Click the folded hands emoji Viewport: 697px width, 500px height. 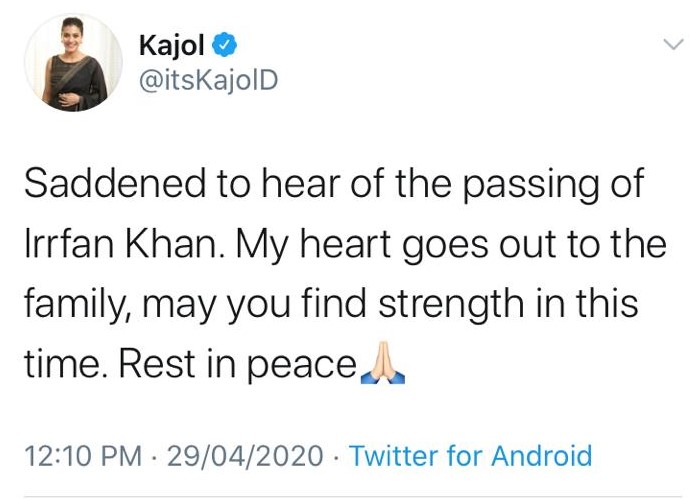[382, 362]
